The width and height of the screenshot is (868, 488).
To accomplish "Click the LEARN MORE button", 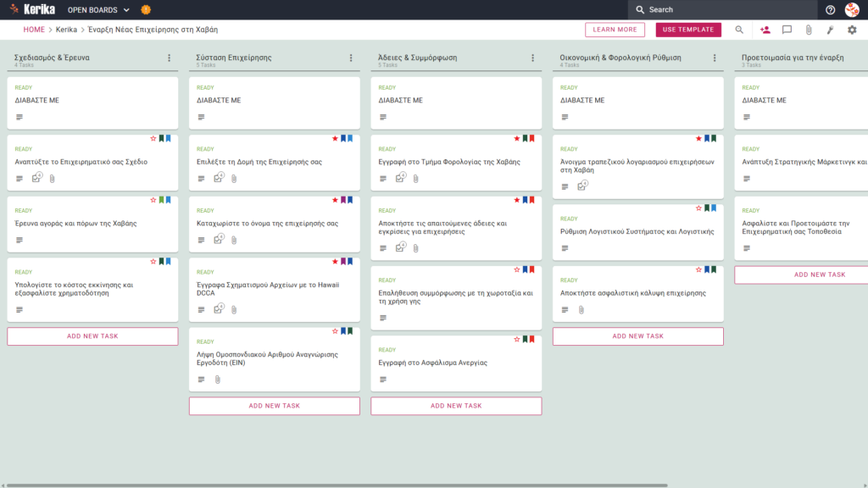I will [615, 30].
